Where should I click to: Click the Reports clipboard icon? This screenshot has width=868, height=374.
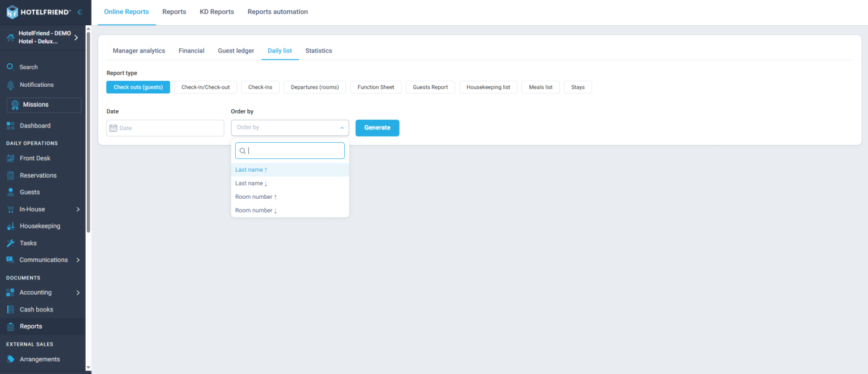[x=10, y=326]
